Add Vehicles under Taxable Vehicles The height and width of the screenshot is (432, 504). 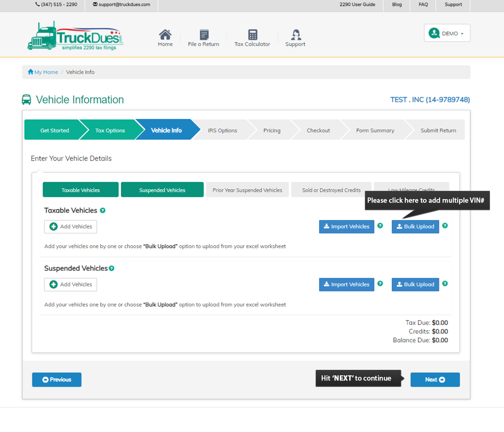(70, 227)
